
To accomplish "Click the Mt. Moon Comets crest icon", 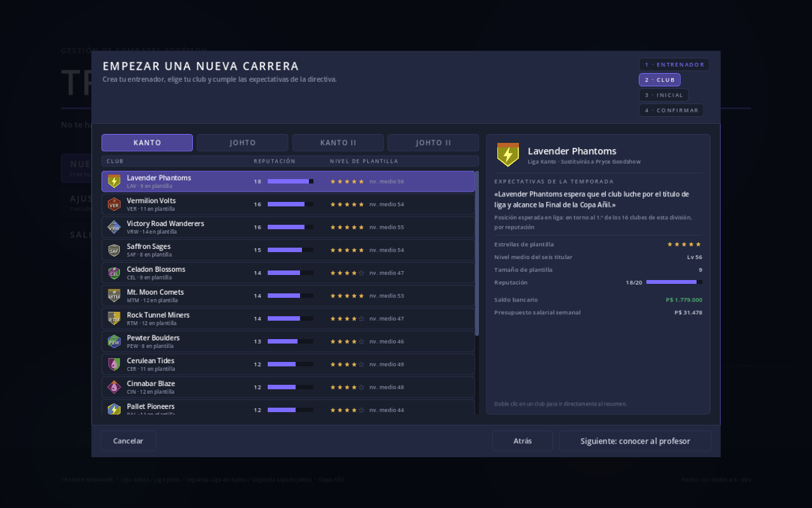I will coord(114,296).
